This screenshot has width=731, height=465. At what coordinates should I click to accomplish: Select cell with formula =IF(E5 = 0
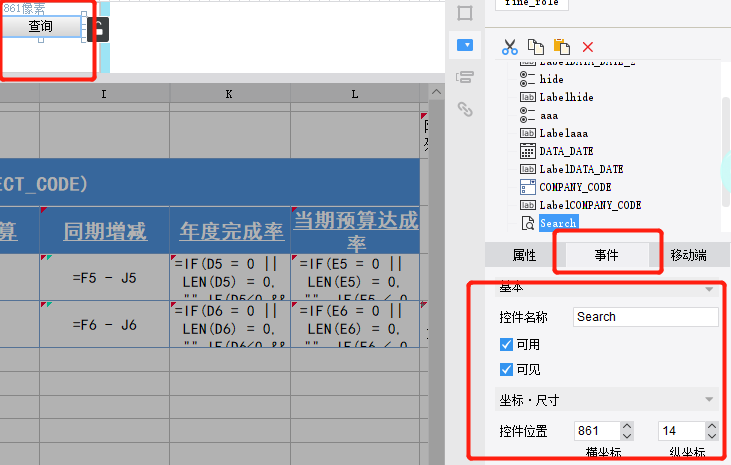355,278
